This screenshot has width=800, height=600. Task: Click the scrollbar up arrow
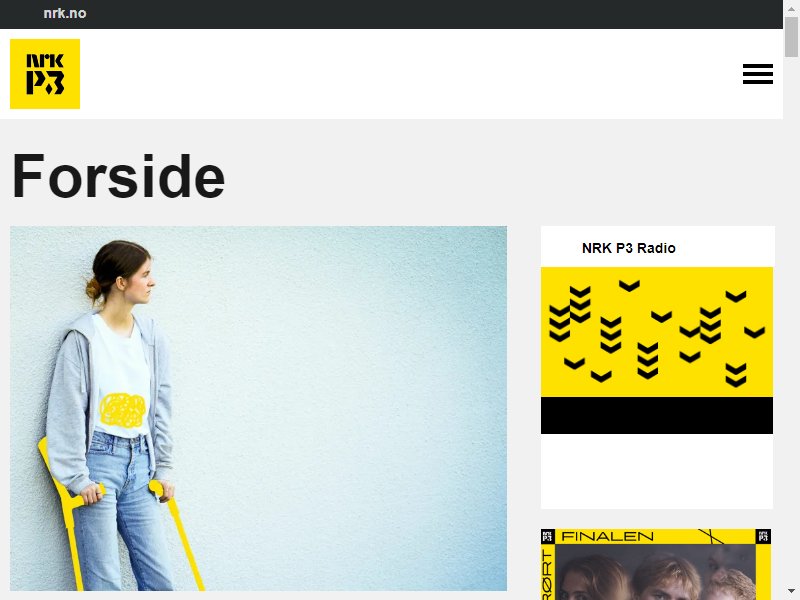click(791, 8)
